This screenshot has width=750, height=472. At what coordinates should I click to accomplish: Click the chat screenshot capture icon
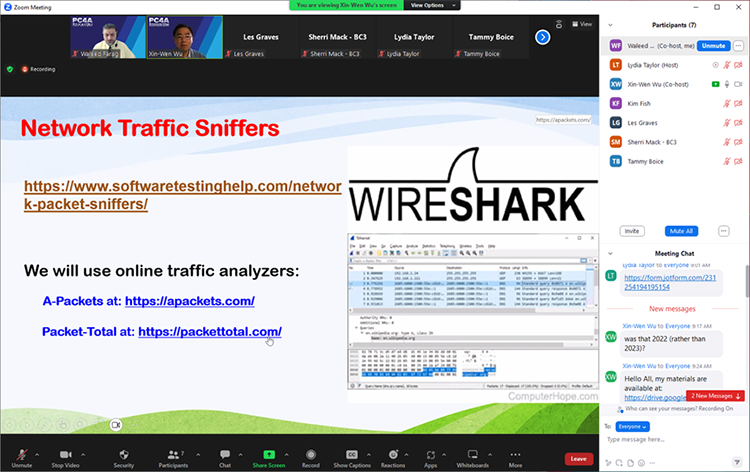[x=619, y=463]
